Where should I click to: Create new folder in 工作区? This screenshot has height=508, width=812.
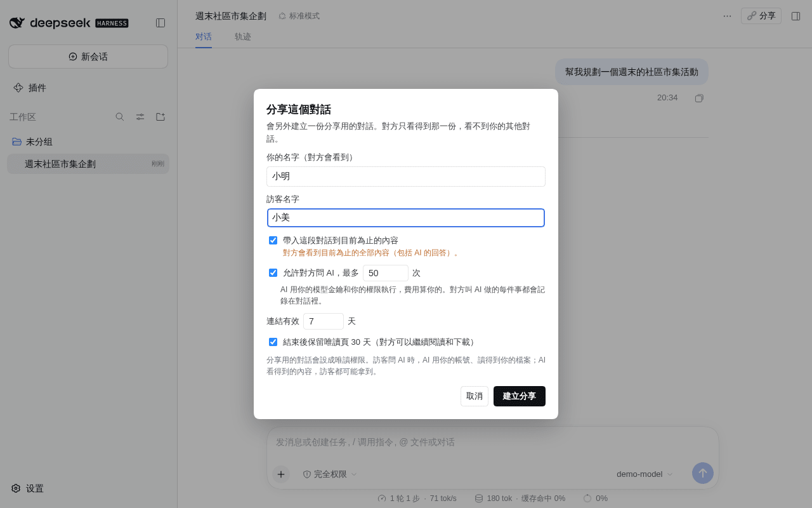coord(160,117)
